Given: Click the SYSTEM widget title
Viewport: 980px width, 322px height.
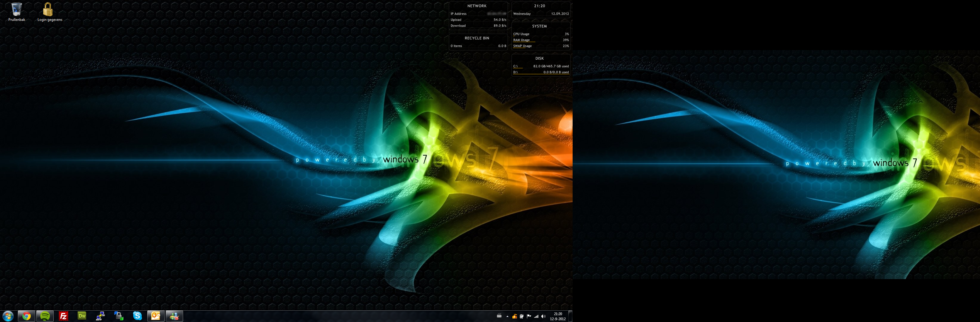Looking at the screenshot, I should coord(540,26).
